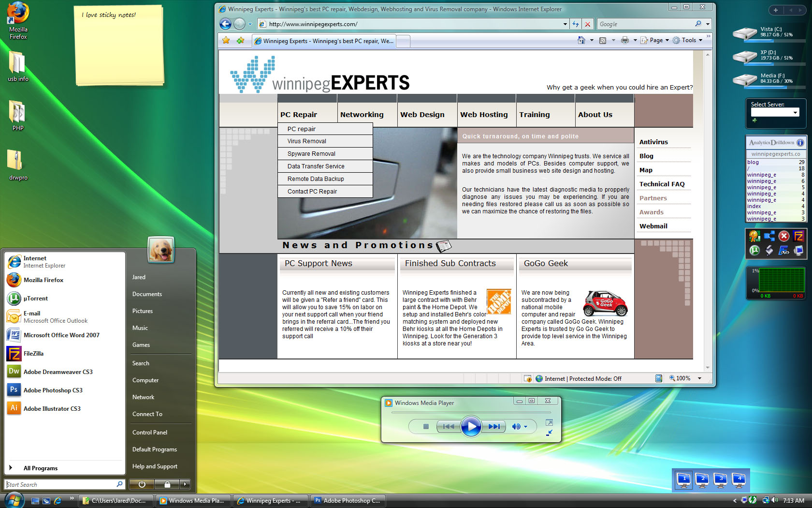Click the RSS feeds icon in IE

(603, 40)
